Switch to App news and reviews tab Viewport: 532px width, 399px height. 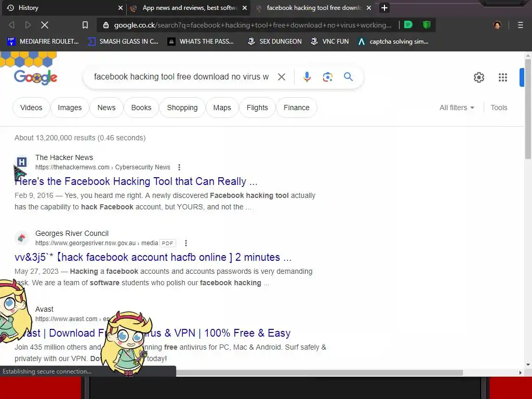coord(188,8)
